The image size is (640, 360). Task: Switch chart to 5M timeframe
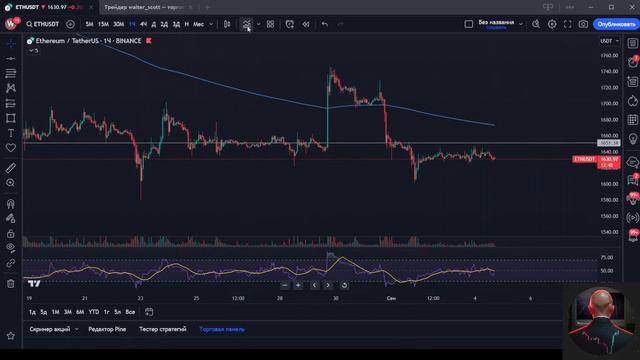[x=89, y=24]
